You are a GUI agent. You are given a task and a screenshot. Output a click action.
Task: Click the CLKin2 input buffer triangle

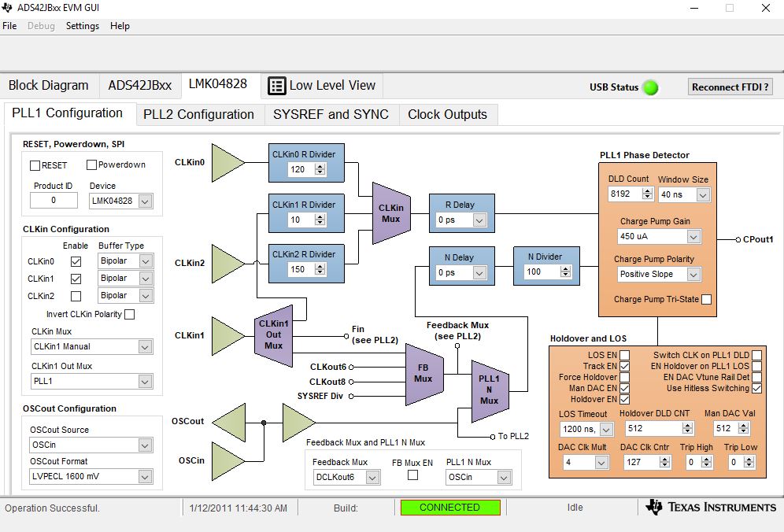[227, 264]
